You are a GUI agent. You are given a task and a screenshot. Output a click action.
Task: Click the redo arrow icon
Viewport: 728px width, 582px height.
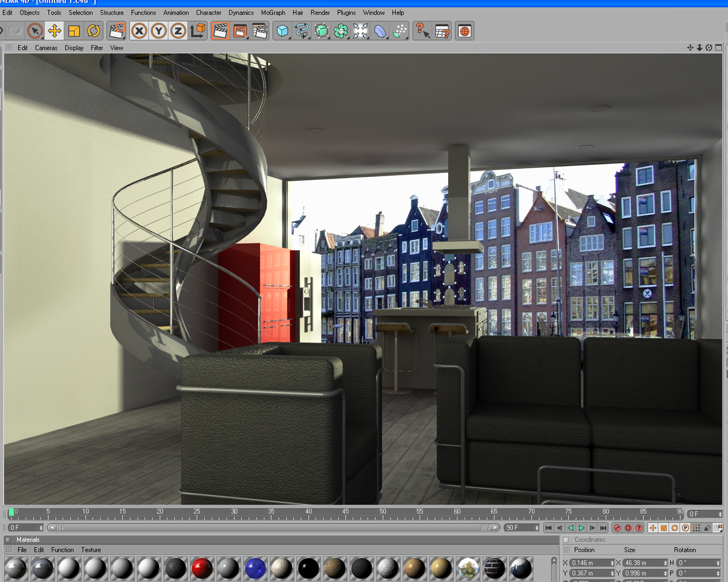pos(15,31)
